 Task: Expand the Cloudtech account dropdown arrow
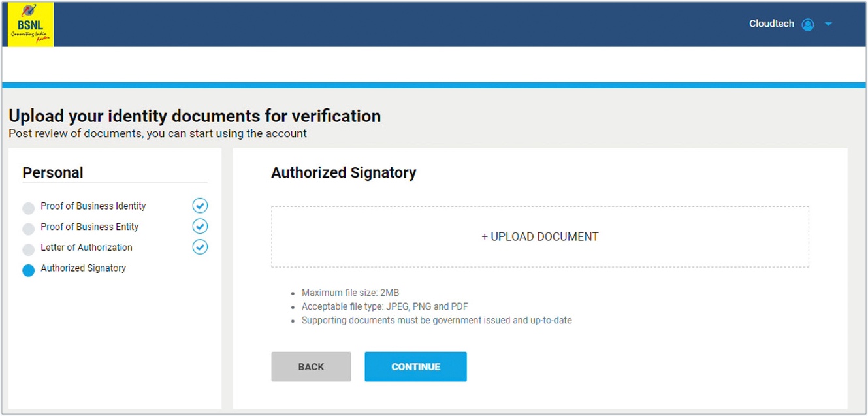828,24
